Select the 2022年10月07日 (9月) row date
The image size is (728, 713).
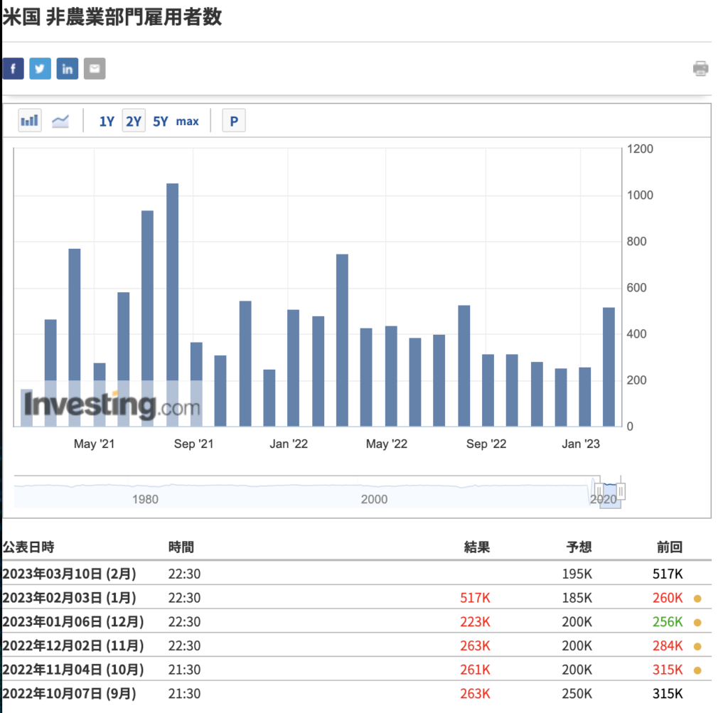click(69, 694)
